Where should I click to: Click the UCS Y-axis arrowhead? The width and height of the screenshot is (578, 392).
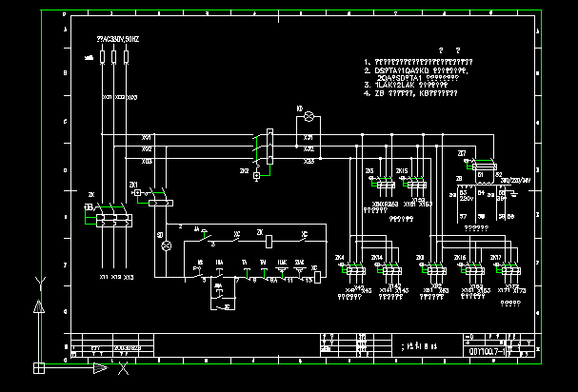tap(39, 306)
